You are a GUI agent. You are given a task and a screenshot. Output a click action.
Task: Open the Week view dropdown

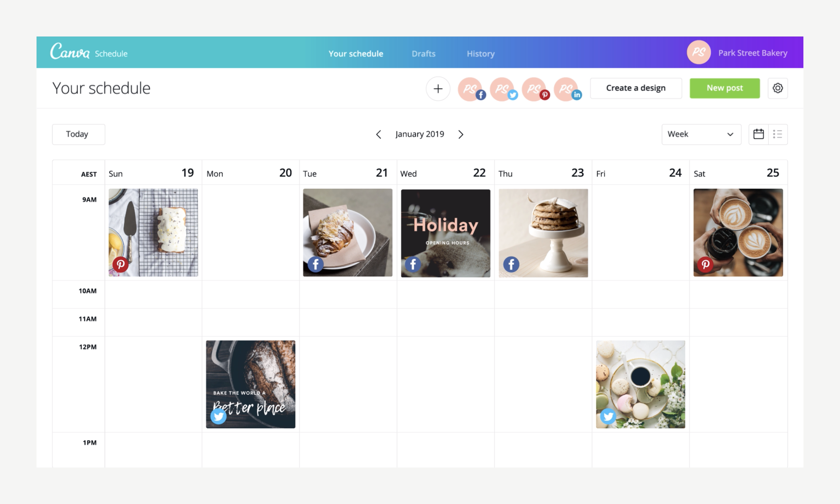tap(701, 134)
